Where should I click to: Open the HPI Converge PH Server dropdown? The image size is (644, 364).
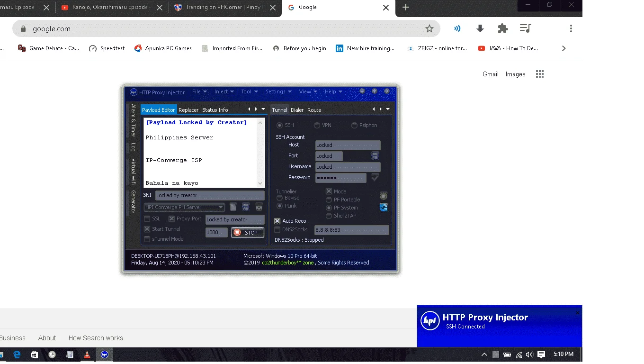184,207
